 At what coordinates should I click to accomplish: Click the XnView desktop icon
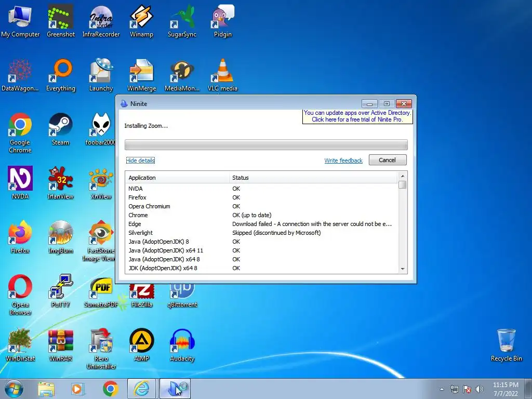point(101,183)
